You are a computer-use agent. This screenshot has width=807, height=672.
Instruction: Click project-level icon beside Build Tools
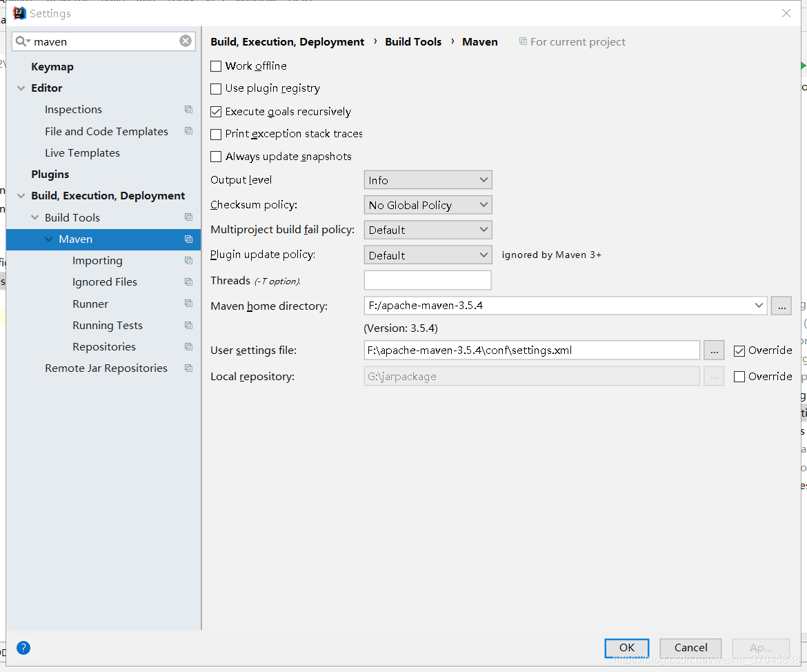[188, 217]
